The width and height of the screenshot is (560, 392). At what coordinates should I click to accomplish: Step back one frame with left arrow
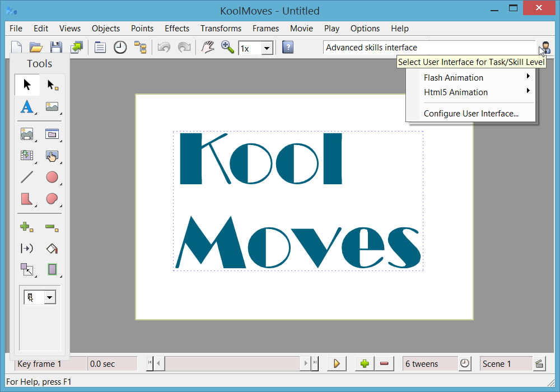(x=159, y=363)
